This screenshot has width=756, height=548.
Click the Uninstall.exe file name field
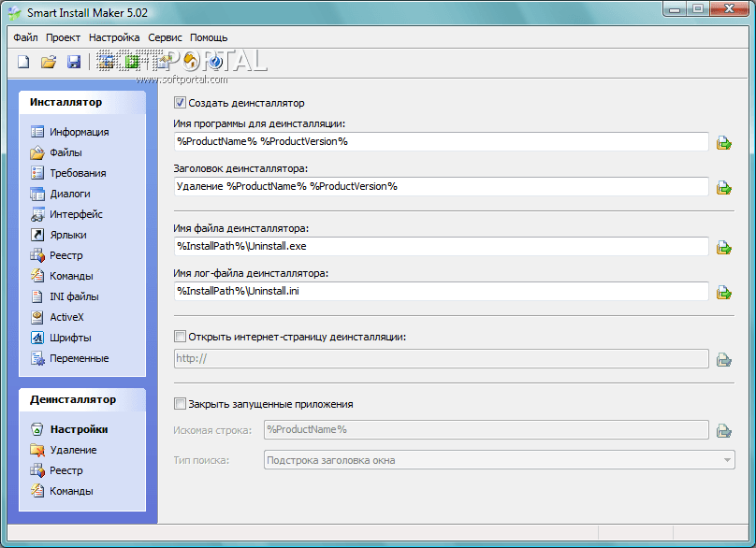[x=442, y=246]
